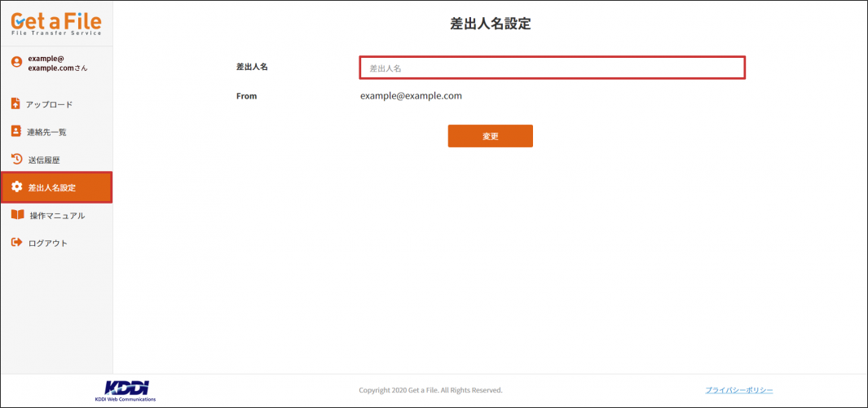Open the 操作マニュアル menu item
The height and width of the screenshot is (408, 868).
click(x=57, y=216)
